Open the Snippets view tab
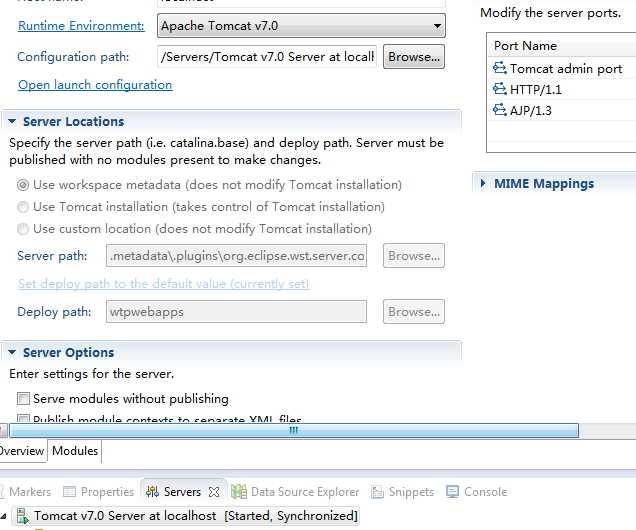 (x=402, y=492)
